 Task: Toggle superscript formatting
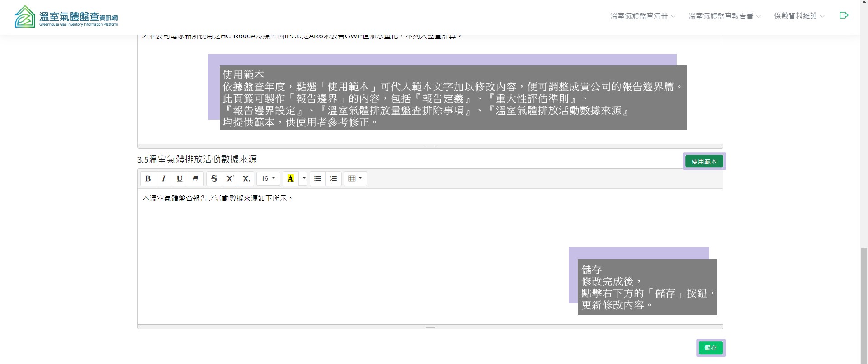pos(230,179)
